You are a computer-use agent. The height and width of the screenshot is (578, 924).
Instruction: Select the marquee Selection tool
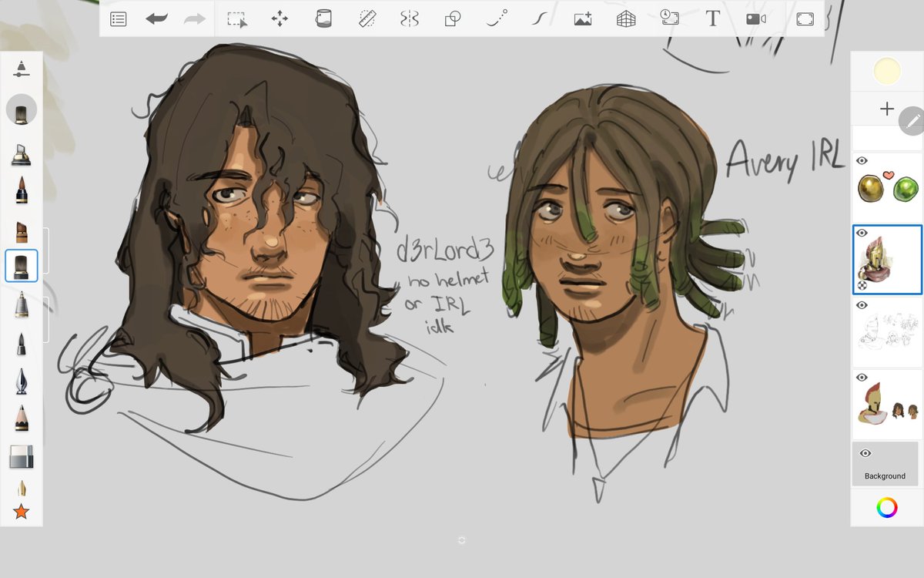click(237, 19)
